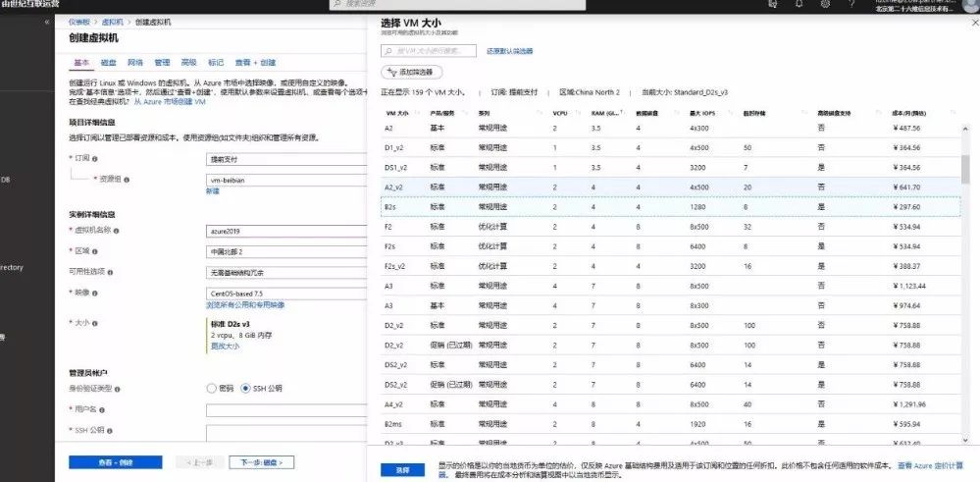The height and width of the screenshot is (482, 980).
Task: Select the B2s row in VM table
Action: pos(671,207)
